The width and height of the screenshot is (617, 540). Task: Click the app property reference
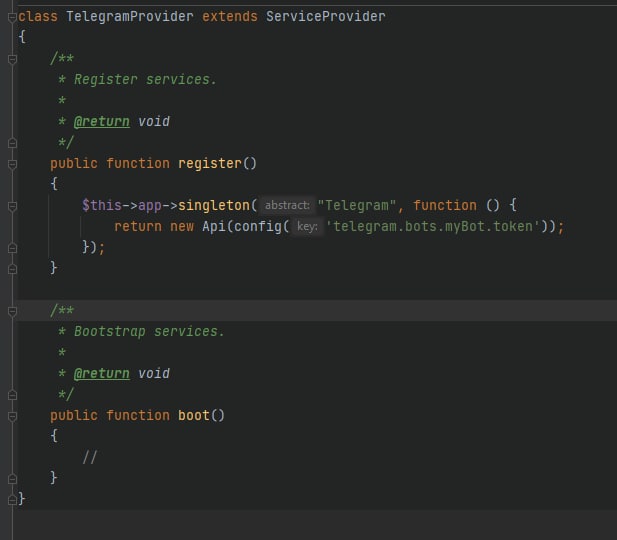[x=150, y=205]
